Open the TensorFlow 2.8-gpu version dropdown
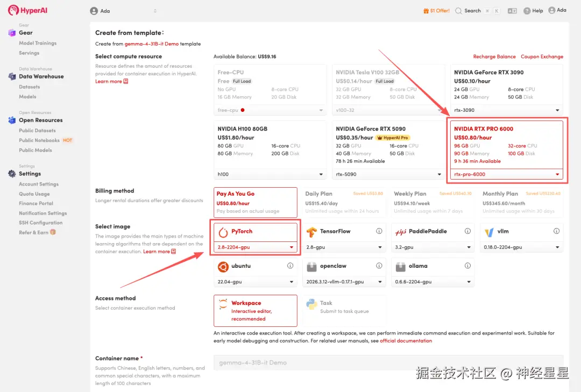The width and height of the screenshot is (581, 392). pos(344,247)
